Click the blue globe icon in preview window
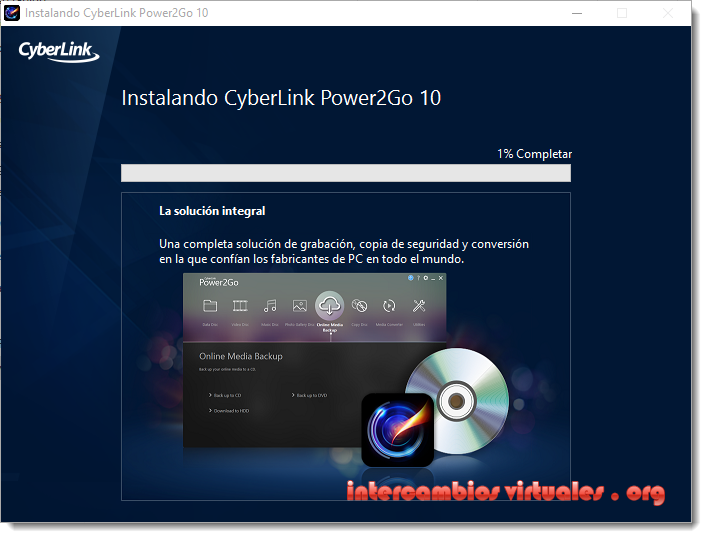Image resolution: width=707 pixels, height=538 pixels. [x=410, y=278]
